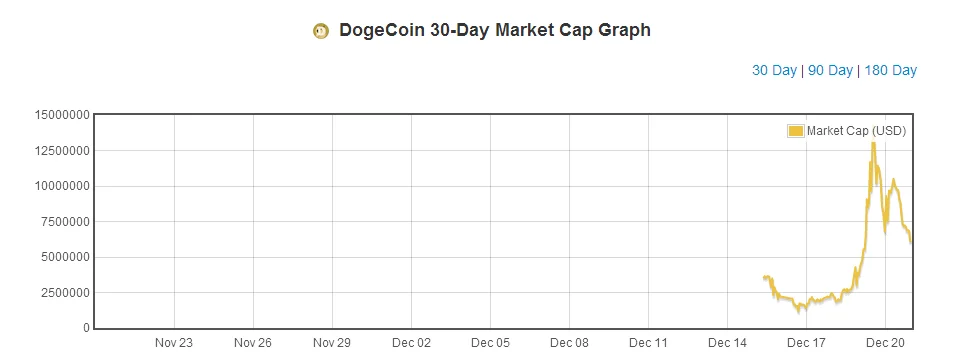Click the end of the yellow line

tap(910, 241)
